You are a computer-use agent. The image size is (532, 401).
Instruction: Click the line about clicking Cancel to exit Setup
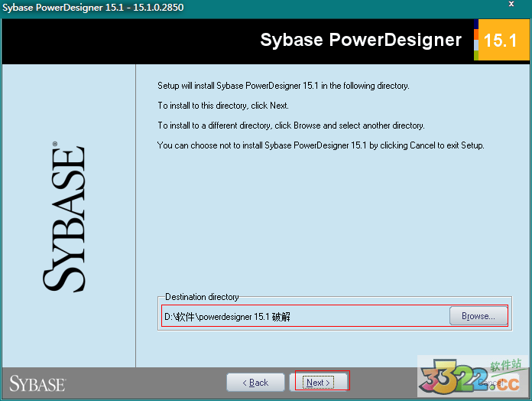(320, 145)
